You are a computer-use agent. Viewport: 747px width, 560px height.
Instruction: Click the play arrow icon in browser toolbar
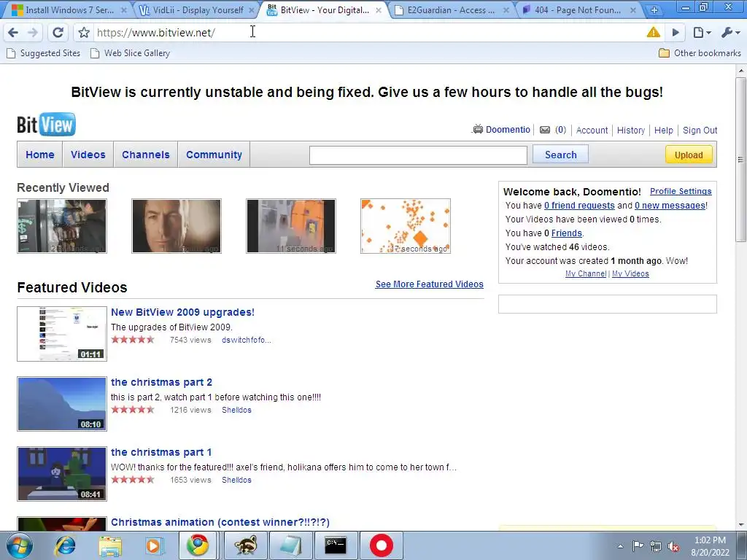(x=676, y=32)
